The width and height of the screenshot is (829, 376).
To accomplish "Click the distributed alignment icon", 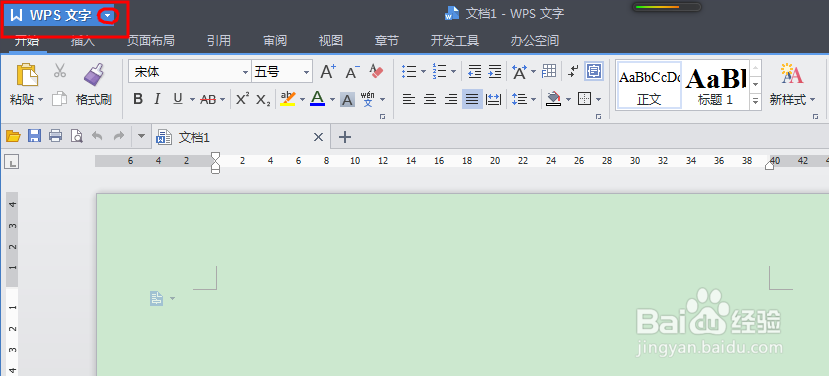I will 493,99.
